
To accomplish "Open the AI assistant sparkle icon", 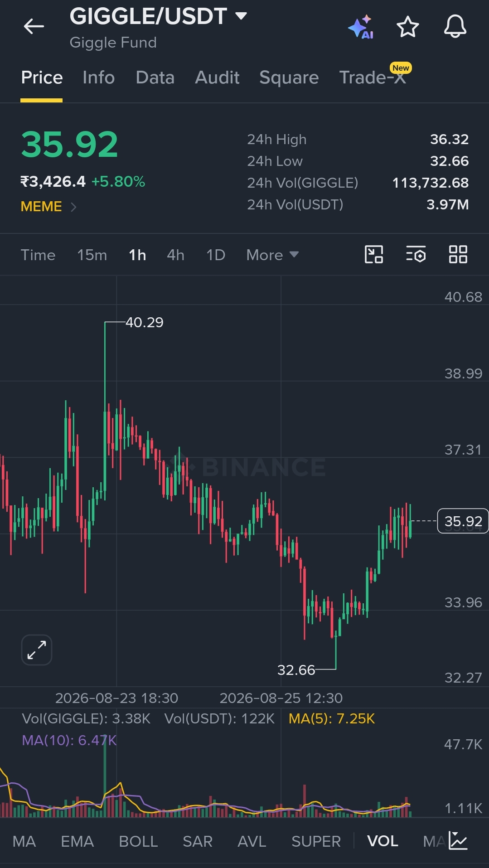I will click(x=361, y=27).
